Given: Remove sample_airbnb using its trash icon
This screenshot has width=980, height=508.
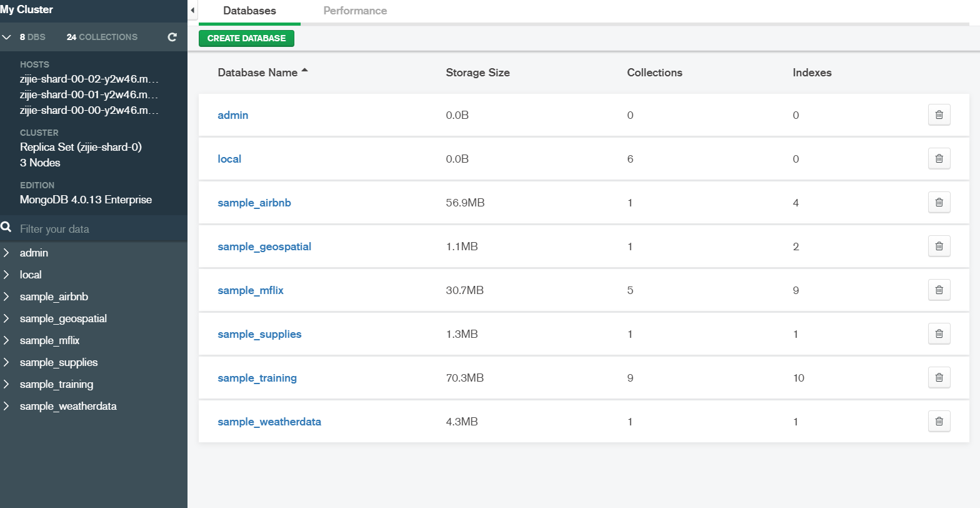Looking at the screenshot, I should (939, 203).
